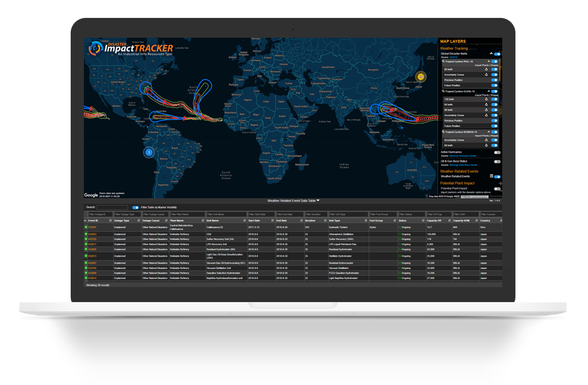Click Import Plants link under PAUL-18
Screen dimensions: 588x385
coord(482,66)
